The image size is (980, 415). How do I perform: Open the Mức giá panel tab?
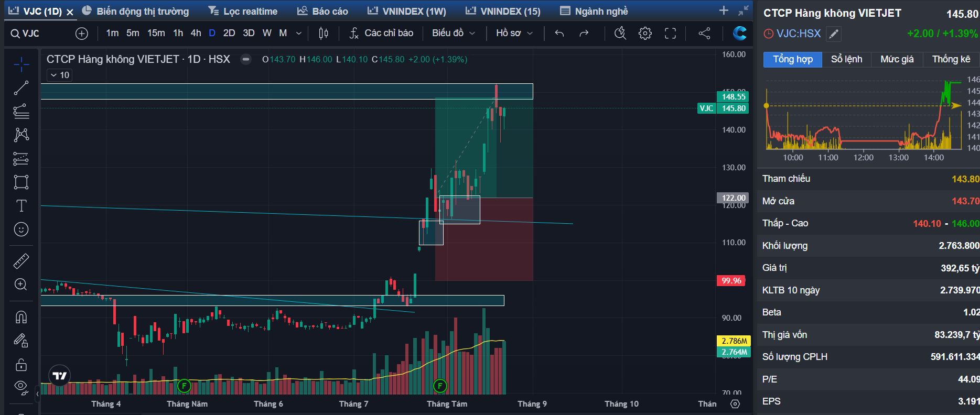pos(897,59)
